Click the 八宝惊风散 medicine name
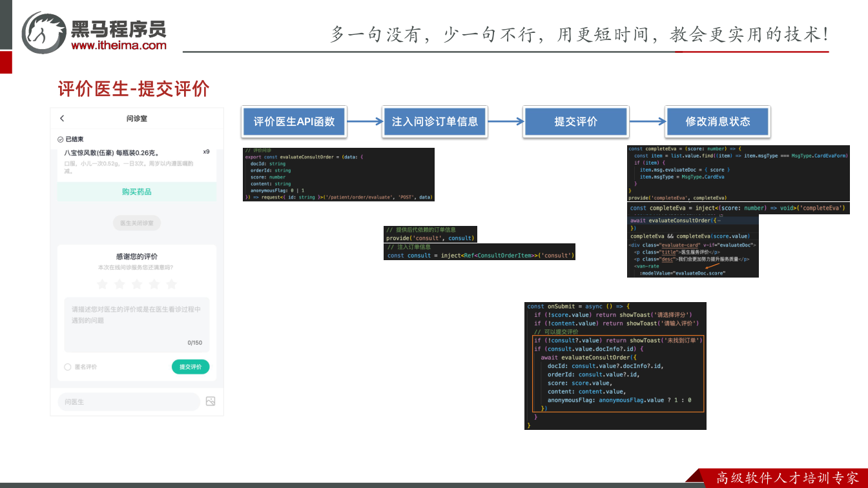The width and height of the screenshot is (868, 488). 112,153
